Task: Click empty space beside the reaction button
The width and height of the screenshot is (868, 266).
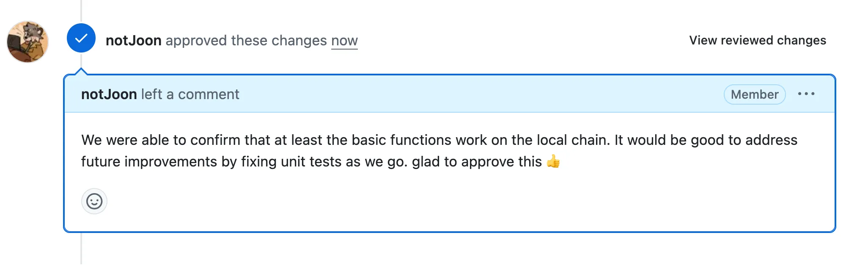Action: [x=465, y=202]
